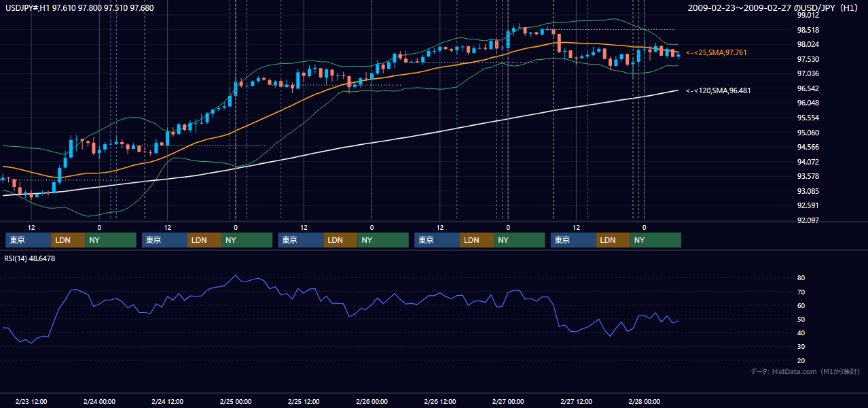Click the 2/27 00:00 time axis label
Viewport: 868px width, 408px height.
click(x=508, y=401)
